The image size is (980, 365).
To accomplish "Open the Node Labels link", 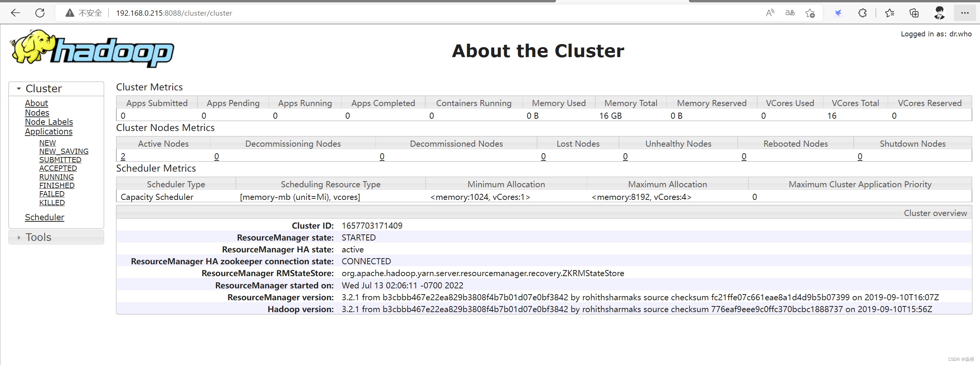I will point(49,122).
